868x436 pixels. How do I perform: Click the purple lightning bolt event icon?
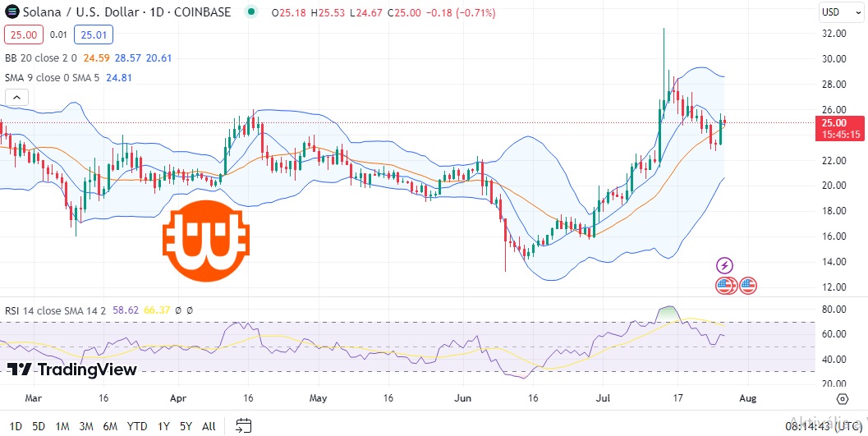(x=724, y=265)
